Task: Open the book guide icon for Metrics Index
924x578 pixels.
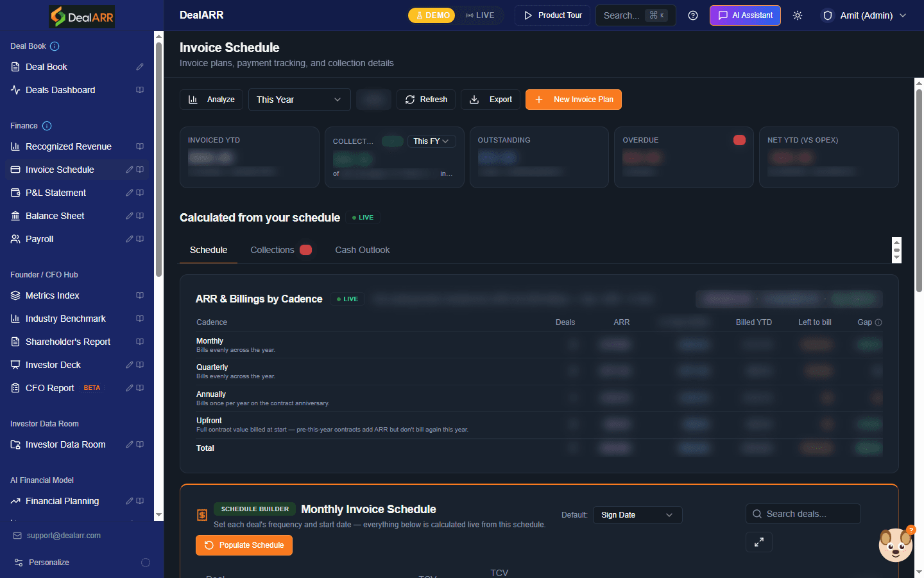Action: pyautogui.click(x=140, y=295)
